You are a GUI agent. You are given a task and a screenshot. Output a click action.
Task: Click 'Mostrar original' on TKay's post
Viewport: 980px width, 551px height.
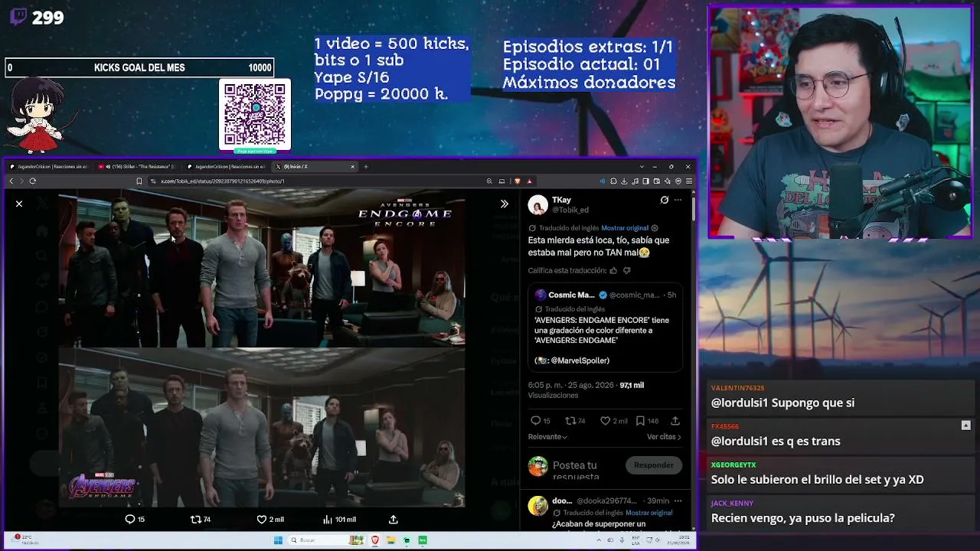point(625,228)
